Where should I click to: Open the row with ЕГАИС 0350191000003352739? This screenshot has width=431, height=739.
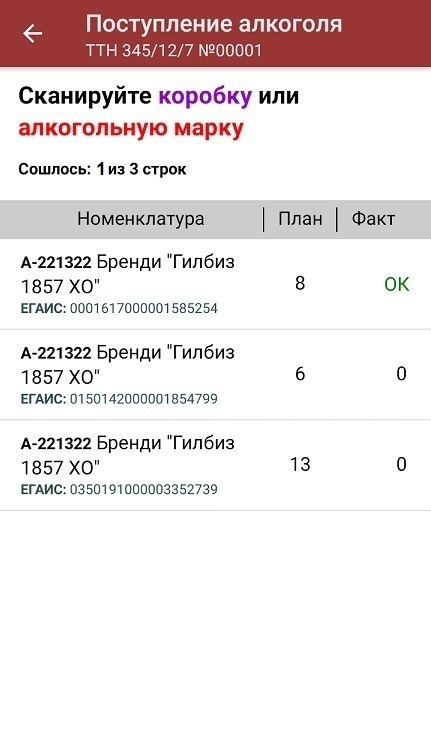(216, 466)
